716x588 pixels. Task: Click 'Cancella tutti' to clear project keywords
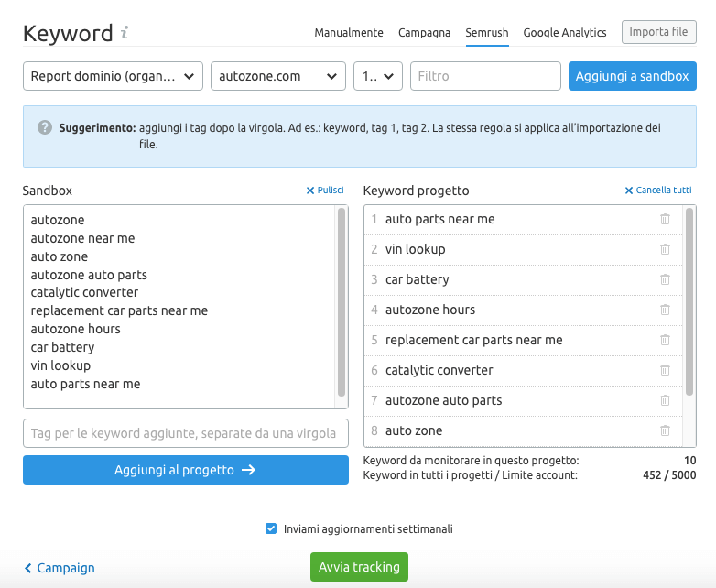click(657, 191)
